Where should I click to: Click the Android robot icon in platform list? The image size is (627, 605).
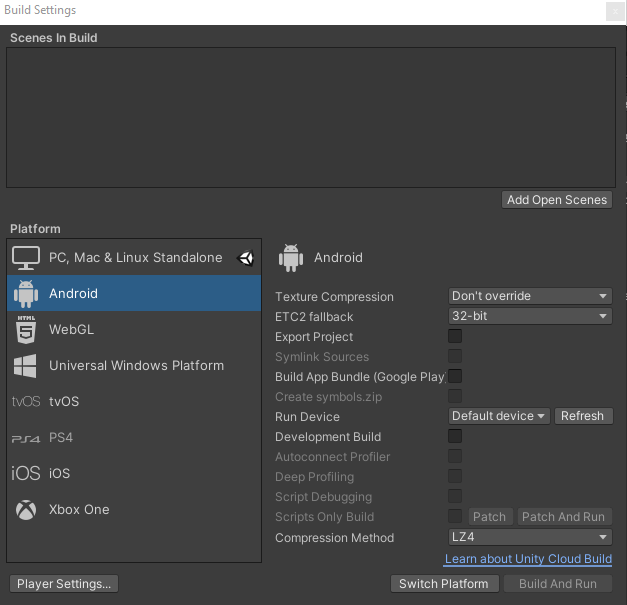(x=26, y=294)
